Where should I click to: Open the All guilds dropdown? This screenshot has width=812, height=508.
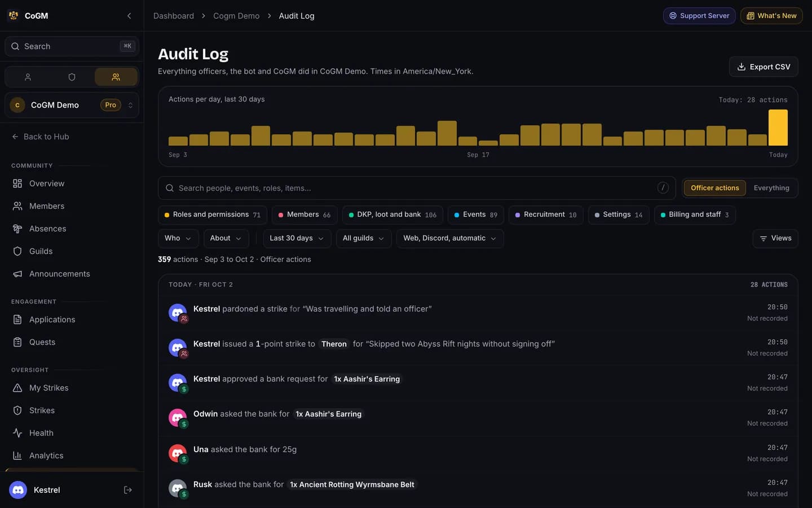point(364,238)
